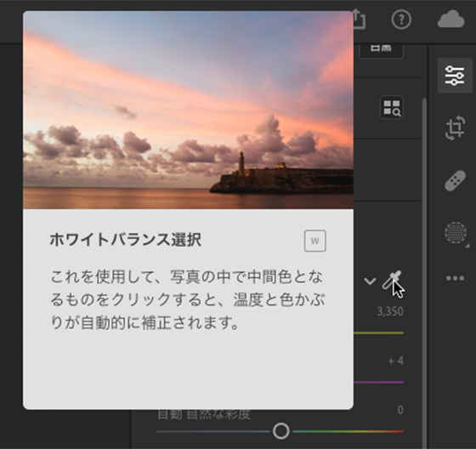Click the W shortcut key badge
The height and width of the screenshot is (449, 476).
[315, 241]
